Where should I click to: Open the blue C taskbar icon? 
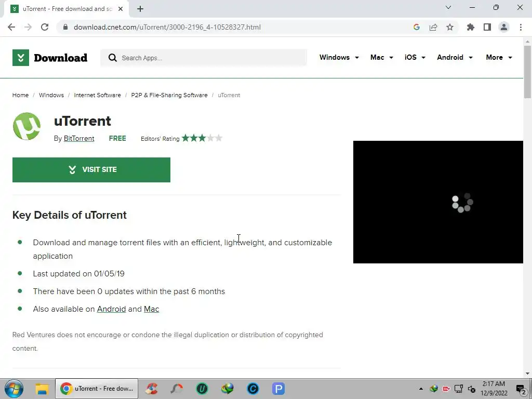[253, 389]
